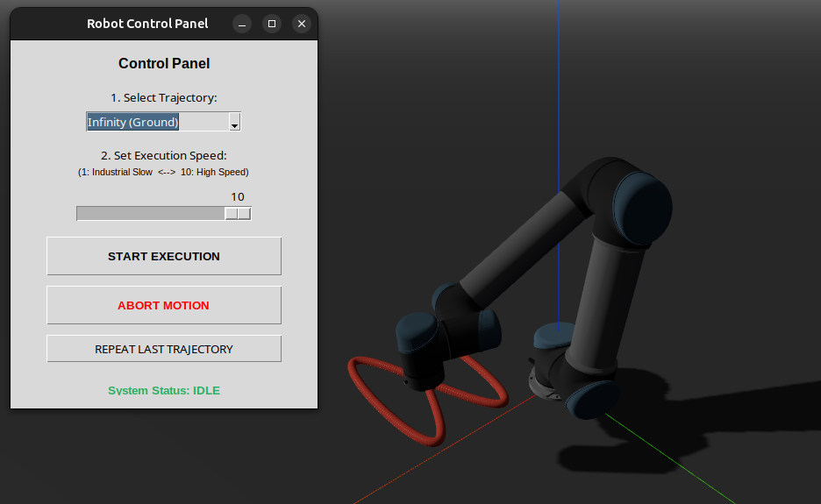Viewport: 821px width, 504px height.
Task: Click the execution speed slider handle
Action: (238, 214)
